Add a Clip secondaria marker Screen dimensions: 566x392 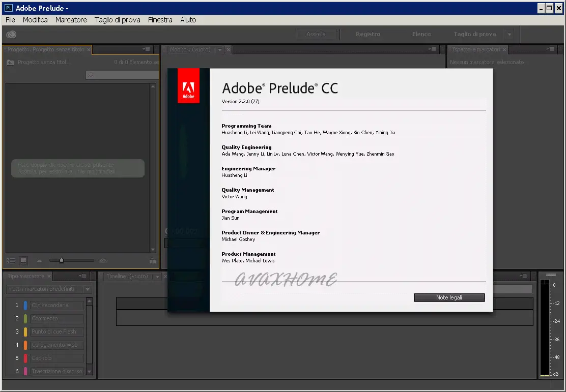57,306
